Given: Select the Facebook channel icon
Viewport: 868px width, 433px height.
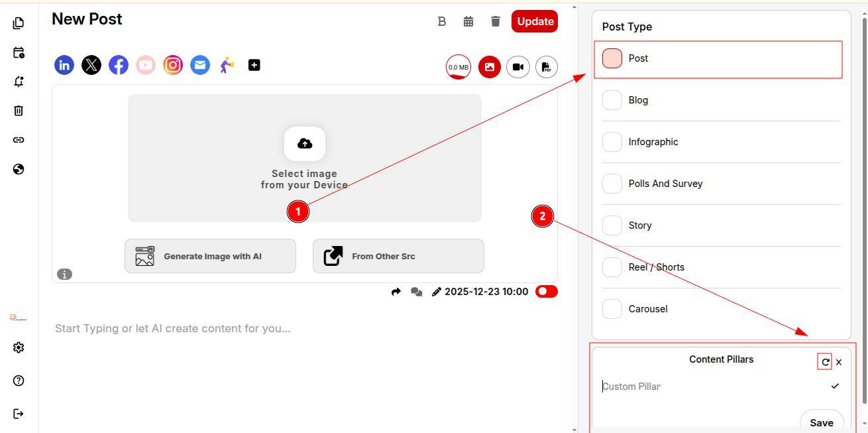Looking at the screenshot, I should click(119, 65).
